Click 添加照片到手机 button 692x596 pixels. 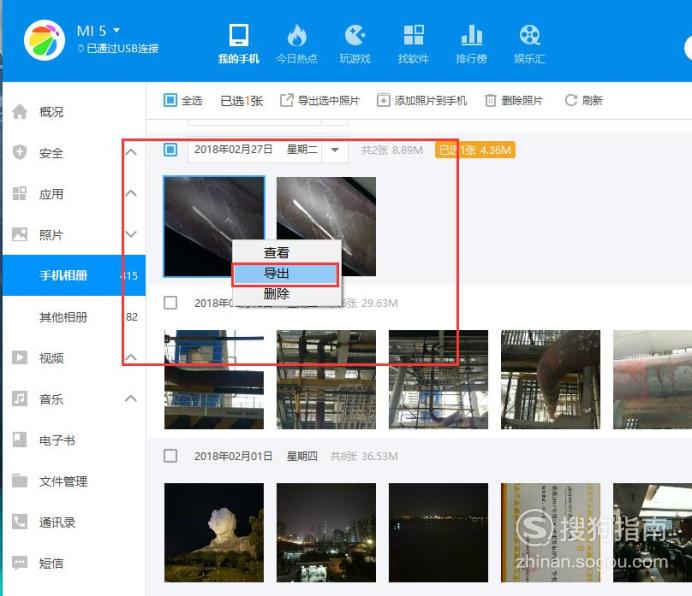point(421,101)
